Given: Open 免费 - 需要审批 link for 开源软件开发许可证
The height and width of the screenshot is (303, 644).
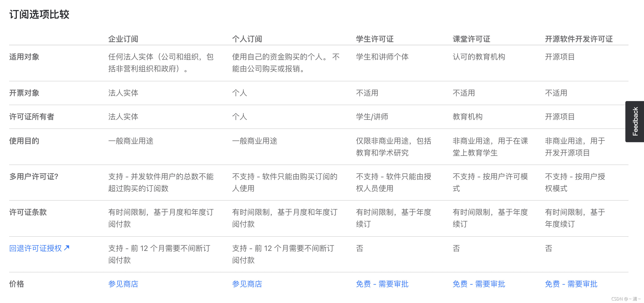Looking at the screenshot, I should (x=571, y=284).
